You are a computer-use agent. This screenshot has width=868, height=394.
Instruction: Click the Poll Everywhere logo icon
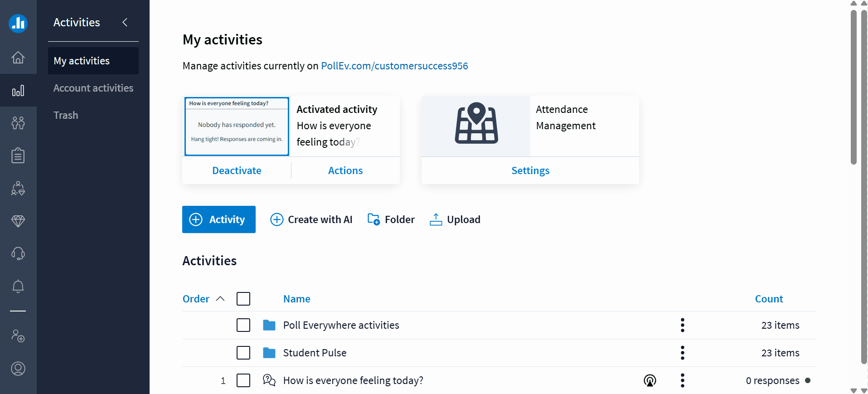click(x=18, y=23)
